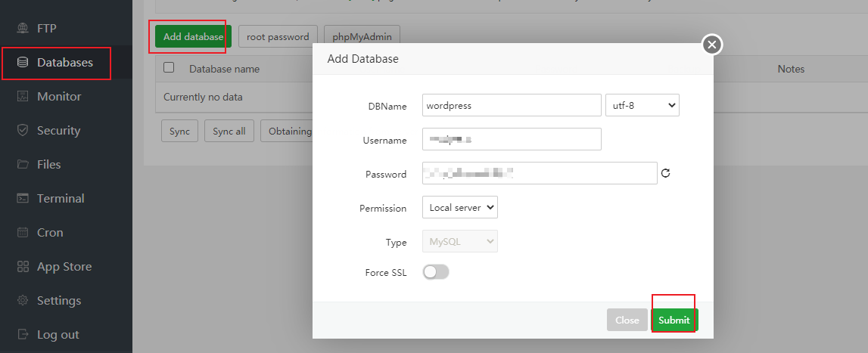Click the App Store grid icon
Screen dimensions: 868x353
click(23, 267)
